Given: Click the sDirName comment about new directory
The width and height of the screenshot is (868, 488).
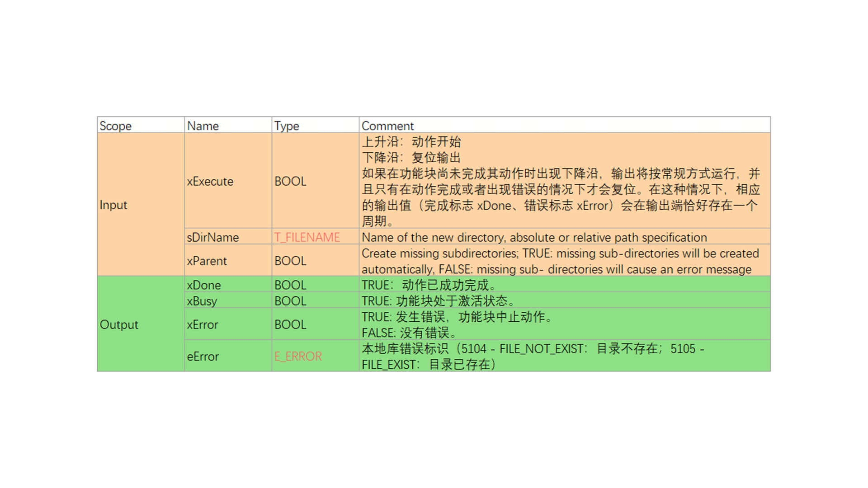Looking at the screenshot, I should tap(534, 237).
